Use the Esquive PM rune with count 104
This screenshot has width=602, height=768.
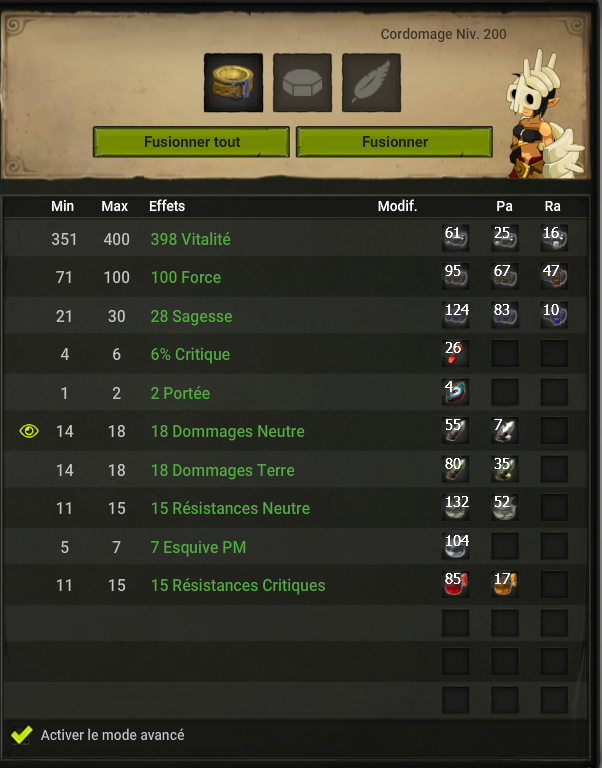point(456,546)
